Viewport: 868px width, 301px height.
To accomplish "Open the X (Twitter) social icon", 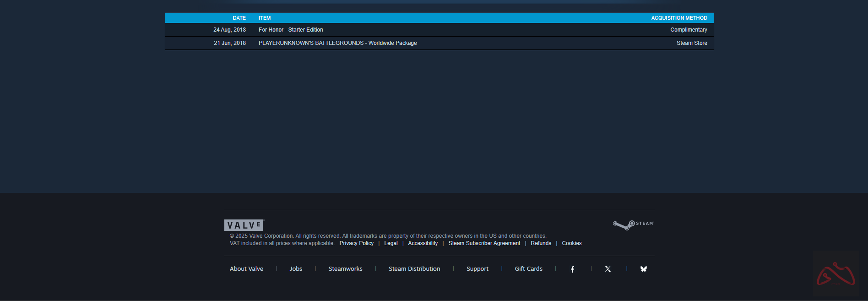I will 608,269.
